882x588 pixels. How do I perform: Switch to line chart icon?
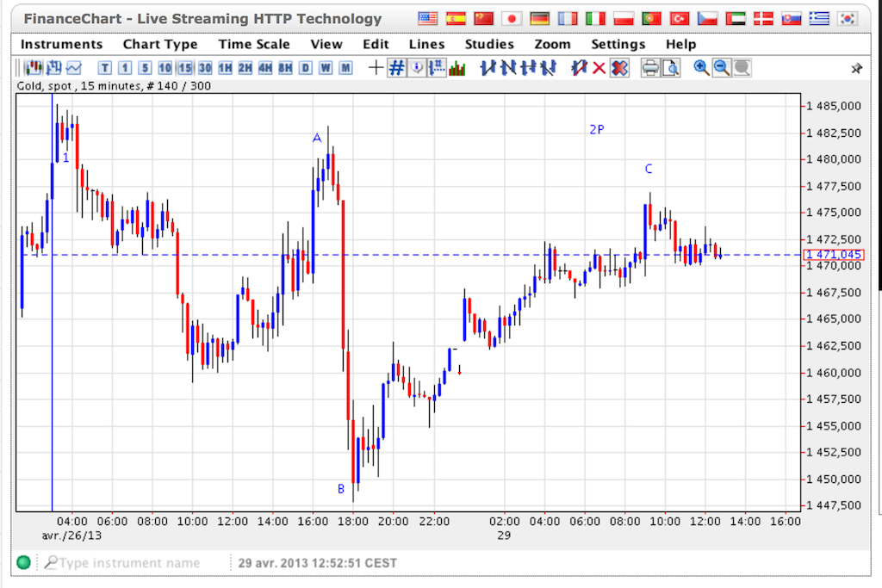(74, 68)
